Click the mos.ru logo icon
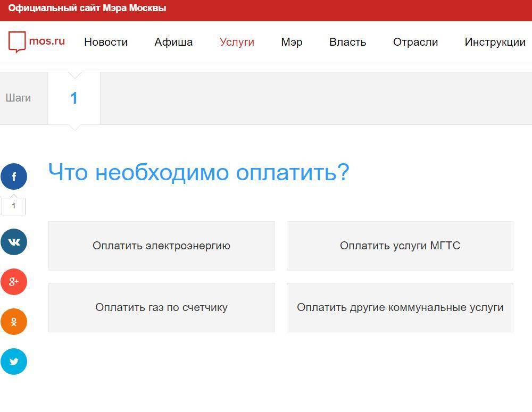The width and height of the screenshot is (532, 412). (x=17, y=42)
